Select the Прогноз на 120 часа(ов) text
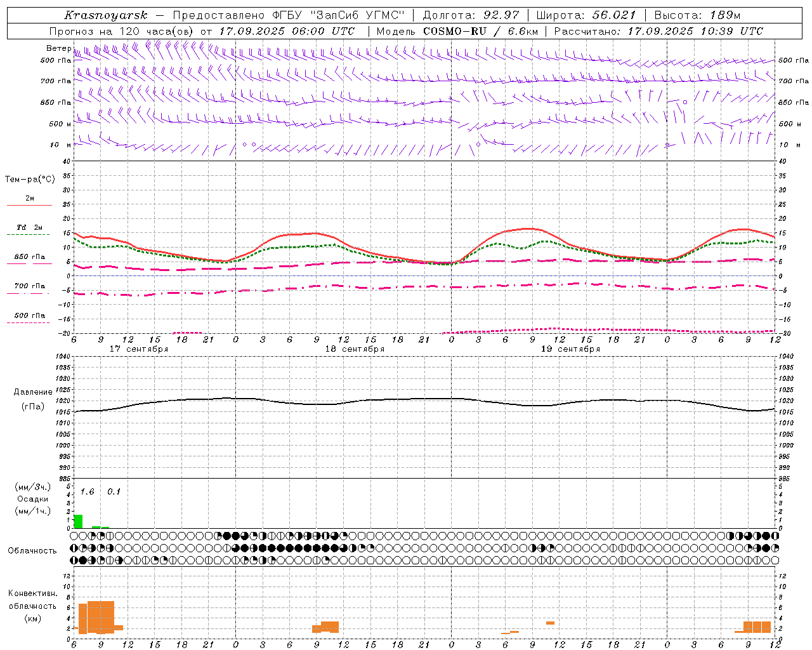The width and height of the screenshot is (812, 650). 122,31
